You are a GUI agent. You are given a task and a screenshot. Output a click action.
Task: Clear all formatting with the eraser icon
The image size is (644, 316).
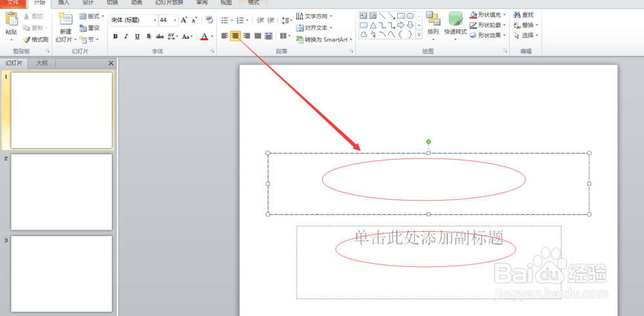click(209, 20)
